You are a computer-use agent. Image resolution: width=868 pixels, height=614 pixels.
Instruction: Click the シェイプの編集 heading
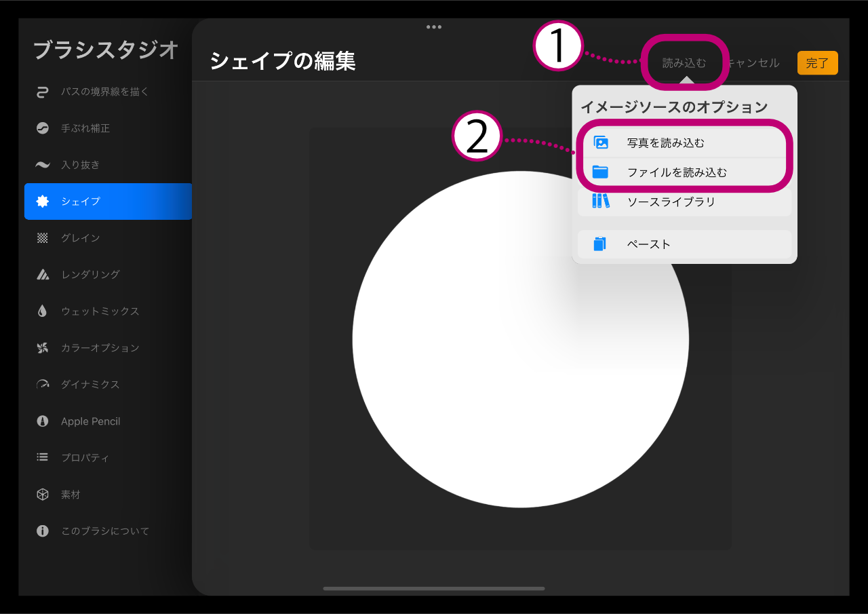283,61
